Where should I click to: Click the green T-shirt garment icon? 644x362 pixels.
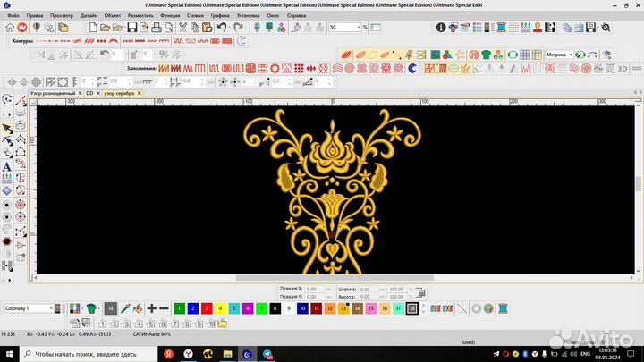coord(487,55)
